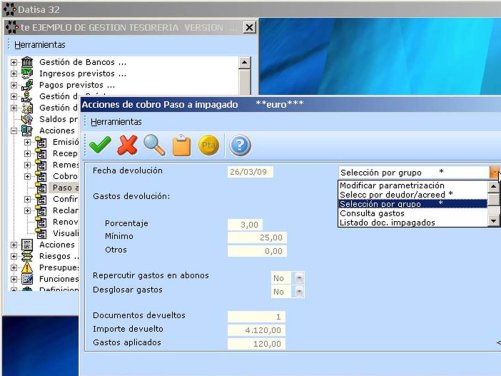Image resolution: width=501 pixels, height=376 pixels.
Task: Open the Desglosar gastos dropdown
Action: click(x=299, y=292)
